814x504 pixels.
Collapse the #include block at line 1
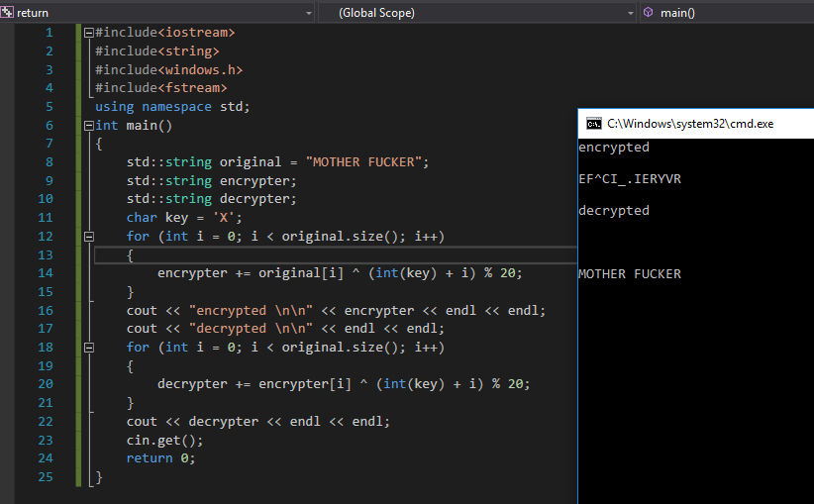click(89, 33)
